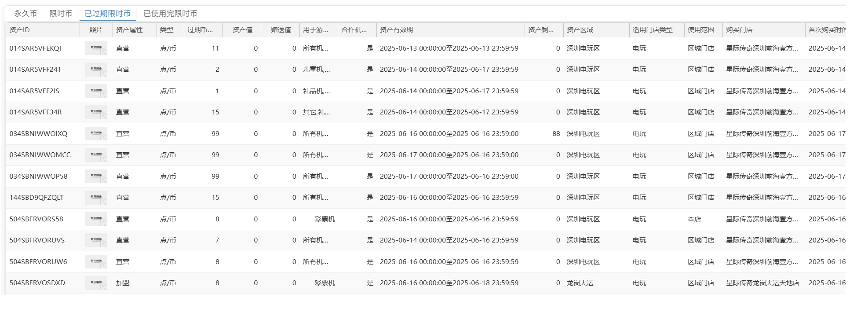Select the 适用门店类型 column header
This screenshot has height=316, width=868.
(x=652, y=30)
